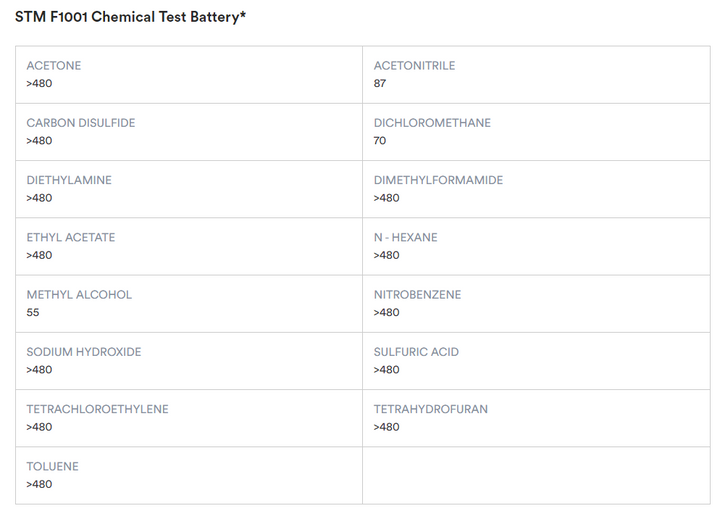Click the ETHYL ACETATE label
Viewport: 720px width, 511px height.
coord(71,238)
